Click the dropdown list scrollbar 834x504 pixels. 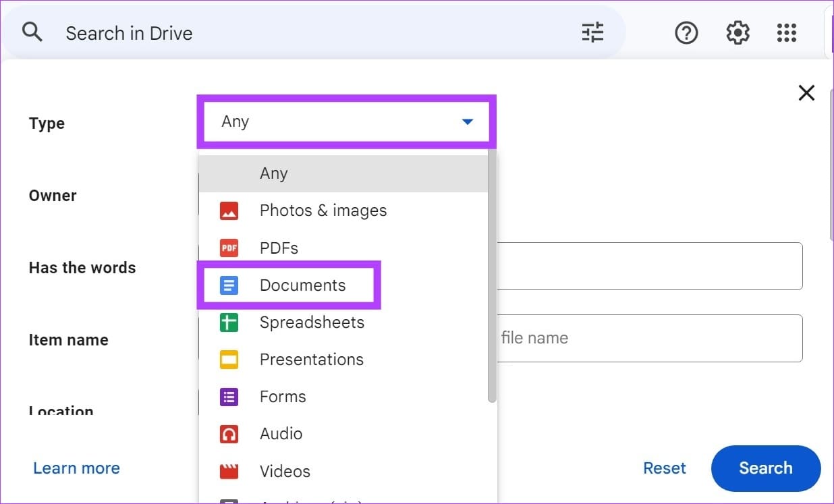pos(492,277)
